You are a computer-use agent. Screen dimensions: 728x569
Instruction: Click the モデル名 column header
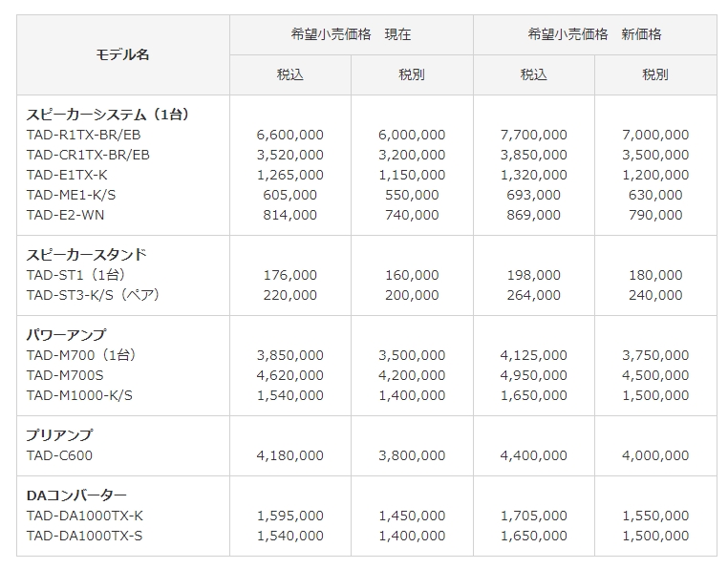(x=122, y=55)
